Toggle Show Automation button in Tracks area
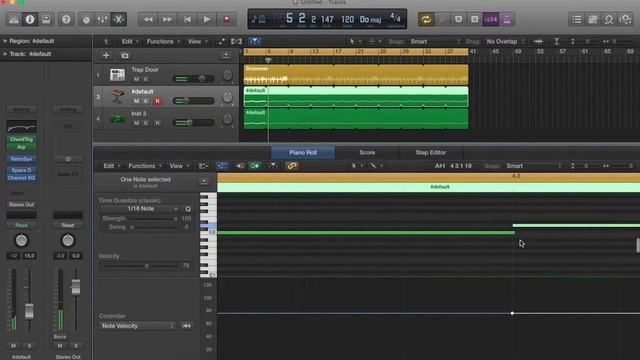This screenshot has height=360, width=640. (221, 41)
